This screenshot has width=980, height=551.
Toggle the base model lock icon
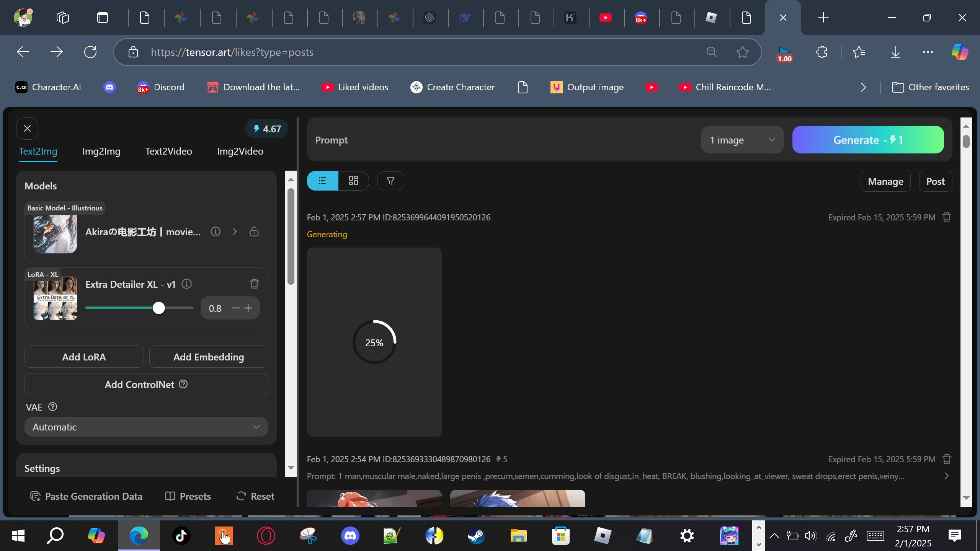pyautogui.click(x=254, y=231)
